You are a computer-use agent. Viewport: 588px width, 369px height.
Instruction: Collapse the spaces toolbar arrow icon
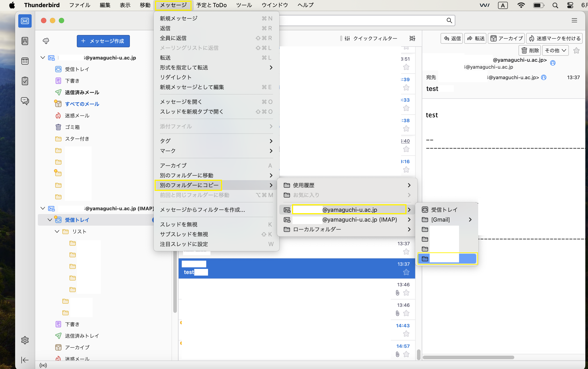click(x=25, y=360)
